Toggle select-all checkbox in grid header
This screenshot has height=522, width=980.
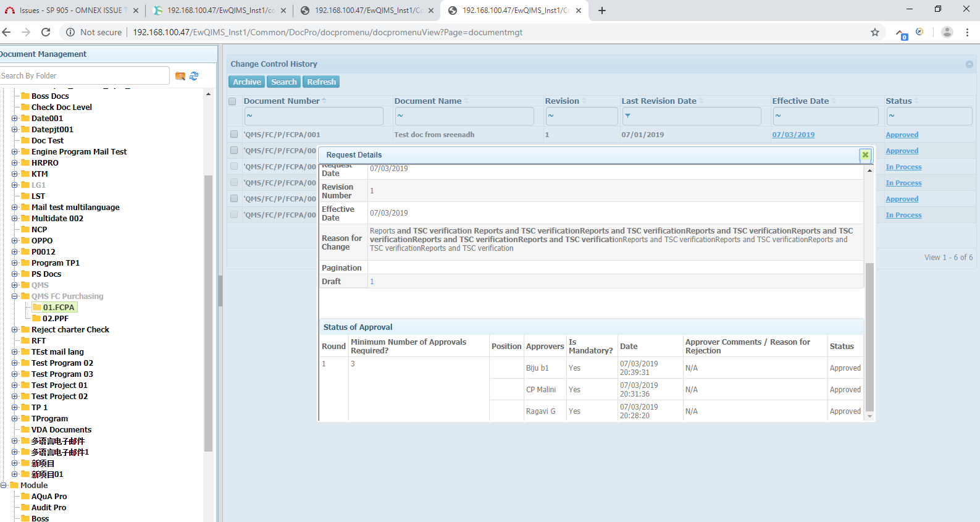(232, 101)
